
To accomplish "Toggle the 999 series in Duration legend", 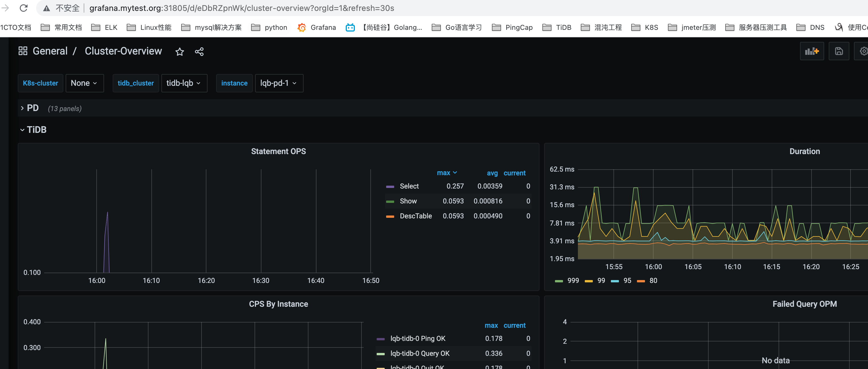I will point(572,281).
